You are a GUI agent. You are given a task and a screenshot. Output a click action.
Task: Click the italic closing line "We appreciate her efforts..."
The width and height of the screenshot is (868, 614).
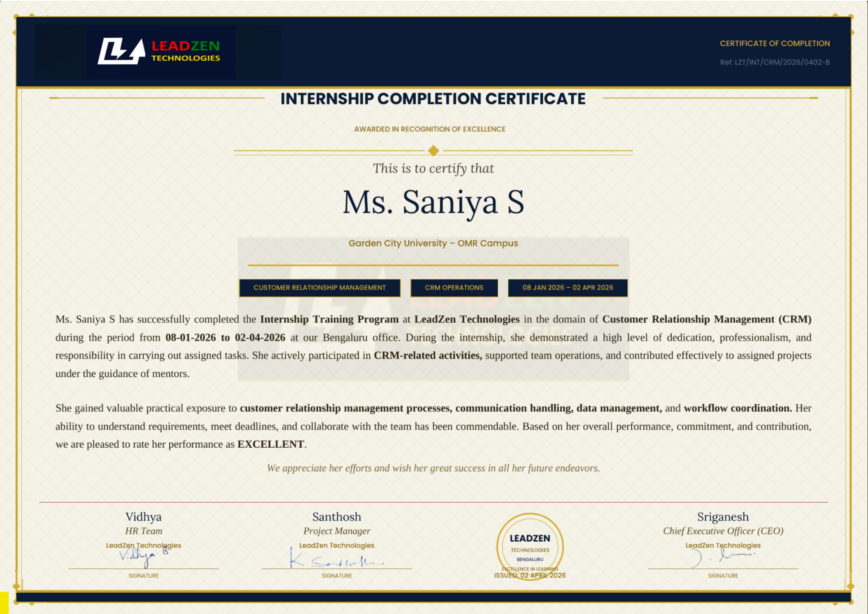(433, 468)
